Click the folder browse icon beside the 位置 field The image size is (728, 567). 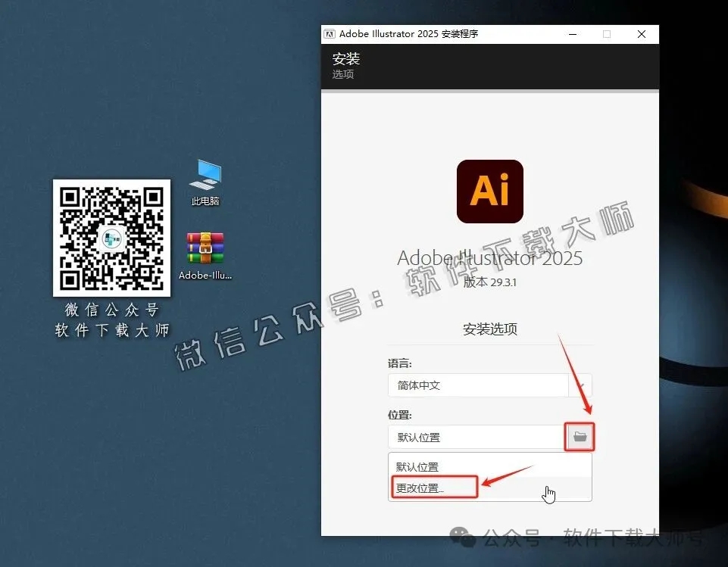(579, 437)
